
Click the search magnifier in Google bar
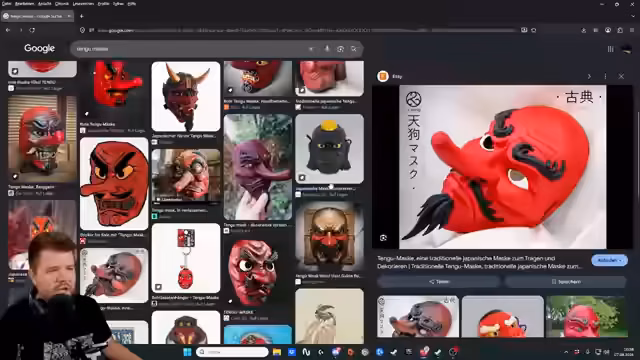point(354,49)
